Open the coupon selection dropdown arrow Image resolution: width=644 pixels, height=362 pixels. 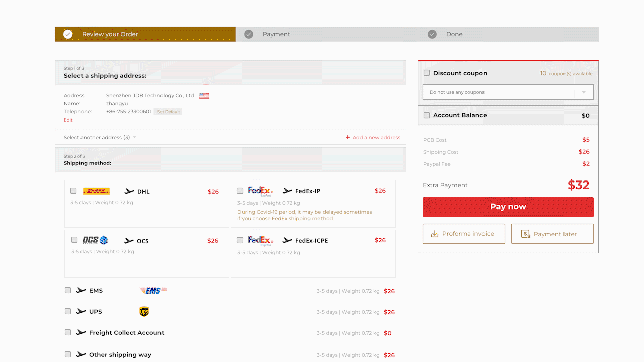584,92
